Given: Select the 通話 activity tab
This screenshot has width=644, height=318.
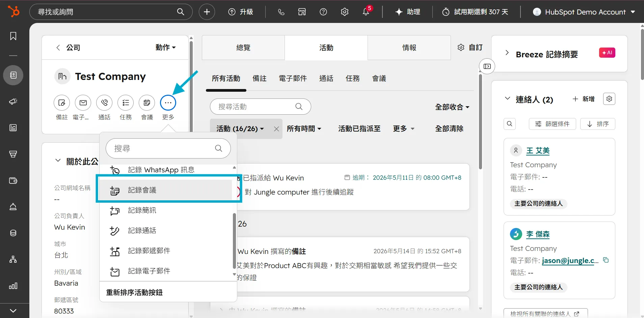Looking at the screenshot, I should pos(326,79).
